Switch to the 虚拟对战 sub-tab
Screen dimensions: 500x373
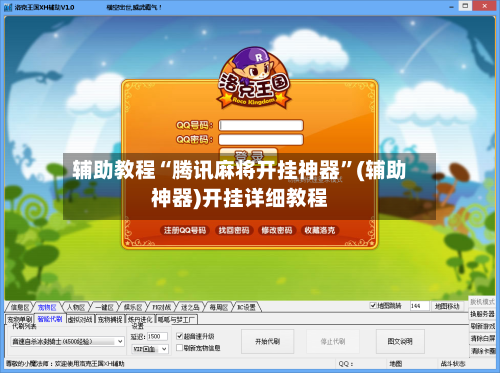[x=80, y=320]
